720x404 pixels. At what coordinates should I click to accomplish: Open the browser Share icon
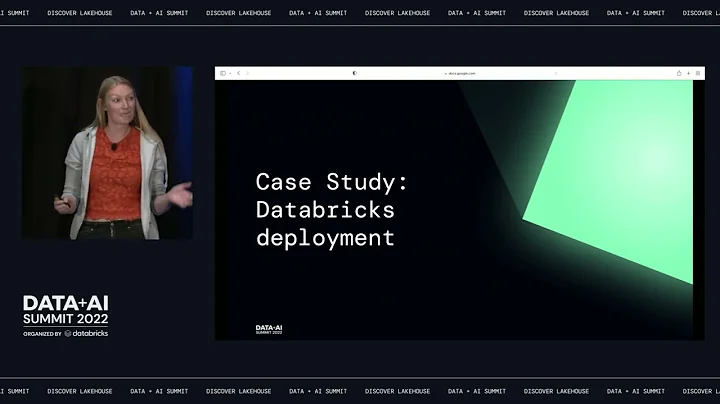679,73
